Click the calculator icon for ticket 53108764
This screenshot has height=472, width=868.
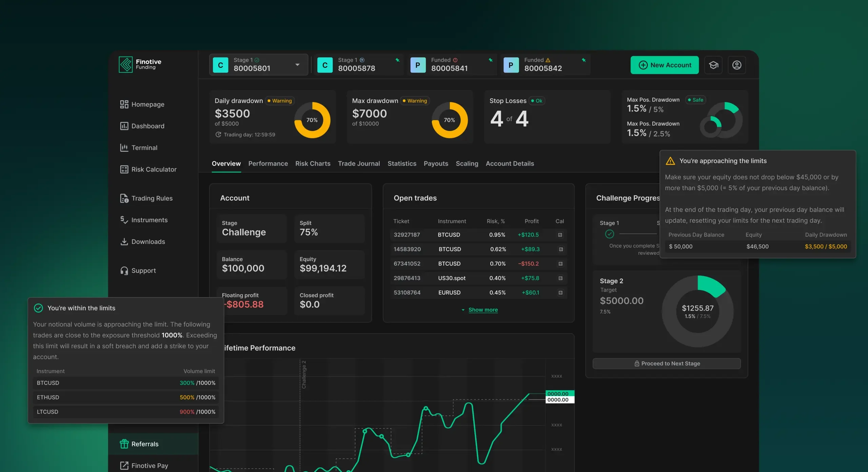pyautogui.click(x=560, y=293)
